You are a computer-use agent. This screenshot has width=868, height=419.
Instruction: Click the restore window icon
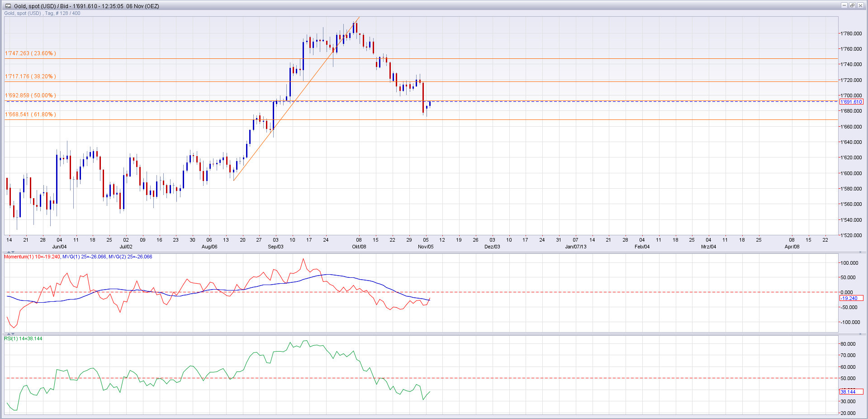[x=853, y=5]
